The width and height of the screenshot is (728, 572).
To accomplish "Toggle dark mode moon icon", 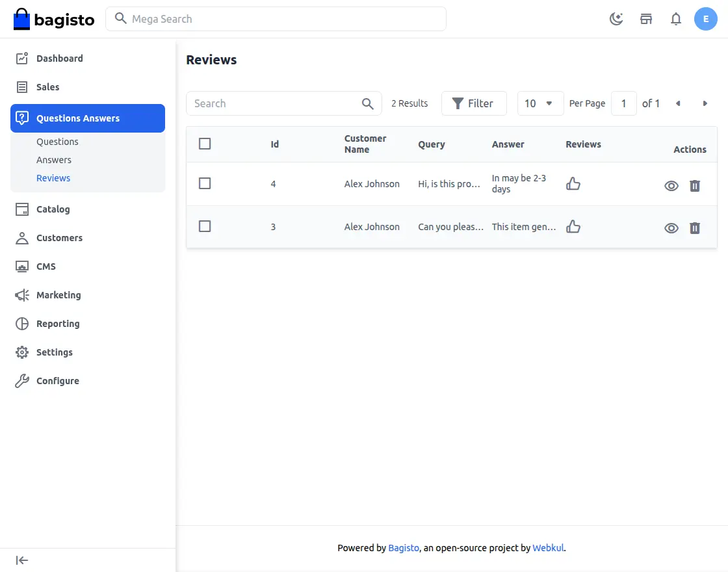I will point(616,19).
